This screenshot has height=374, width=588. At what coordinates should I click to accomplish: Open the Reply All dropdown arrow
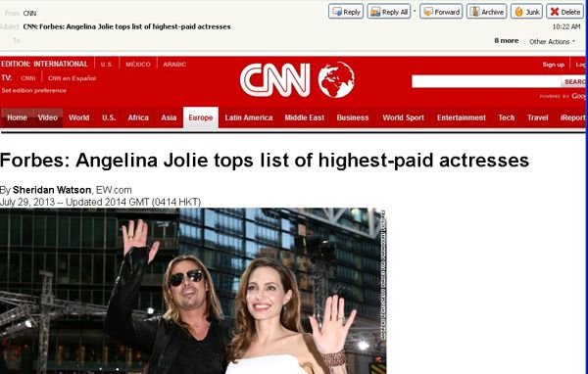(415, 11)
